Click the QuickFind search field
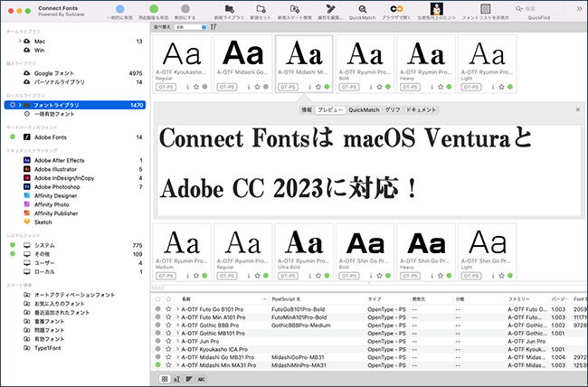 (x=538, y=9)
